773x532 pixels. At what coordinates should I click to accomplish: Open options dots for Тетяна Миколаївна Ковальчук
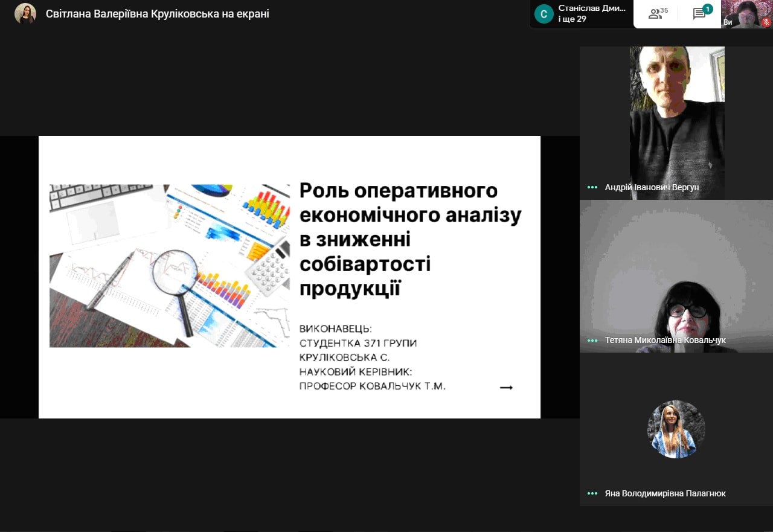pyautogui.click(x=592, y=340)
